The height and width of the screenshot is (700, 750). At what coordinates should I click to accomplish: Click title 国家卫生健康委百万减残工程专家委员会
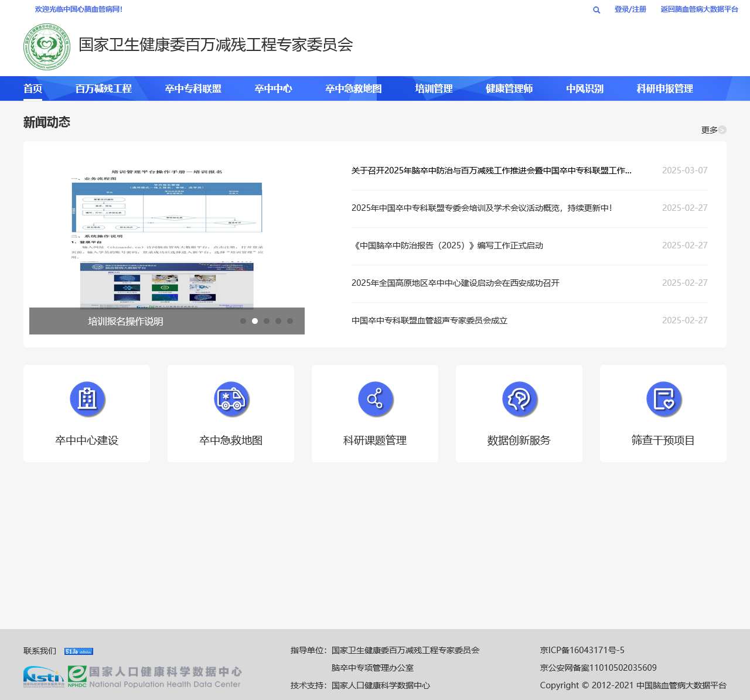pos(216,45)
